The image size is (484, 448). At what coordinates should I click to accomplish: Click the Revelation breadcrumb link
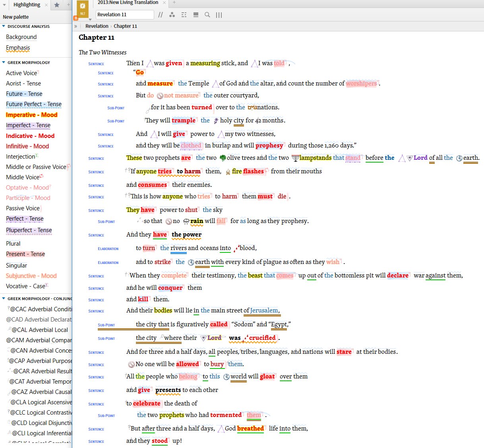pos(97,26)
